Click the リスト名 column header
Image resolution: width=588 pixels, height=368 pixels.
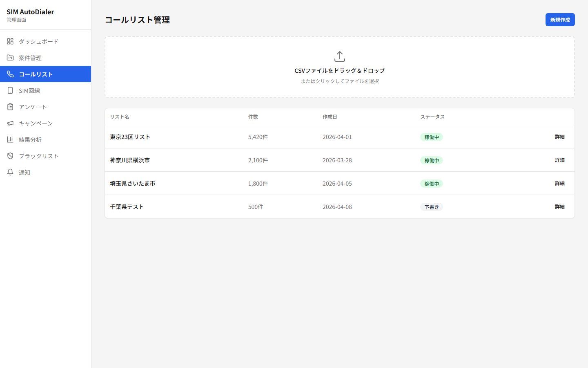coord(120,117)
